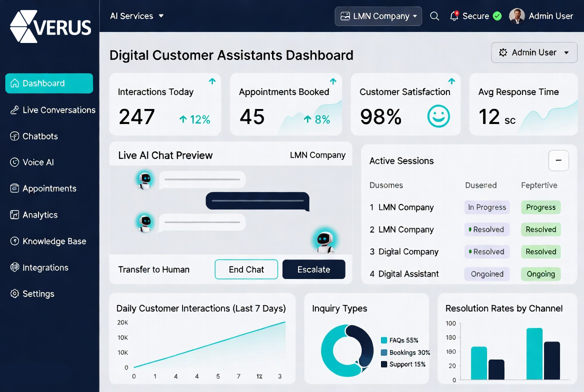Click the smiley face satisfaction icon
Image resolution: width=584 pixels, height=392 pixels.
(438, 116)
